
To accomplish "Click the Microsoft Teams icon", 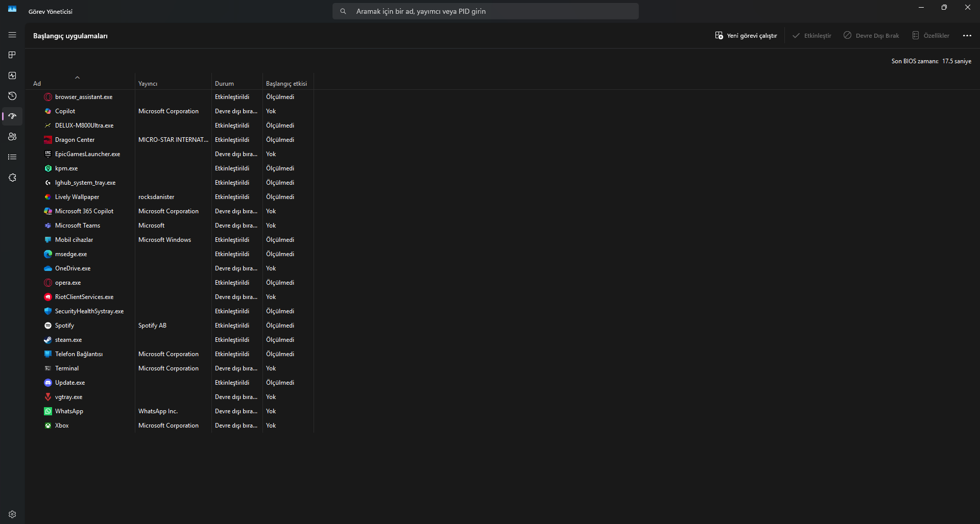I will tap(48, 226).
